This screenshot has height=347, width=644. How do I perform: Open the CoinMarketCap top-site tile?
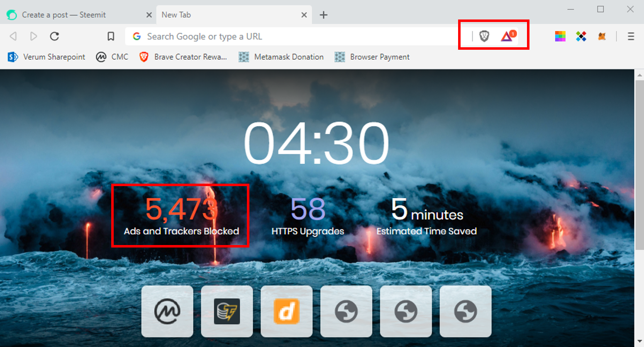[x=167, y=311]
